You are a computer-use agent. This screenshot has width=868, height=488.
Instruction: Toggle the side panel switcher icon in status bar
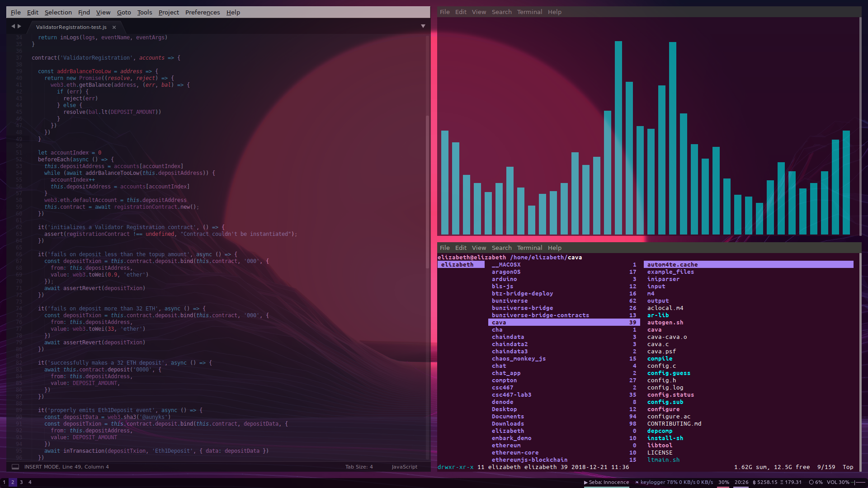pos(15,467)
